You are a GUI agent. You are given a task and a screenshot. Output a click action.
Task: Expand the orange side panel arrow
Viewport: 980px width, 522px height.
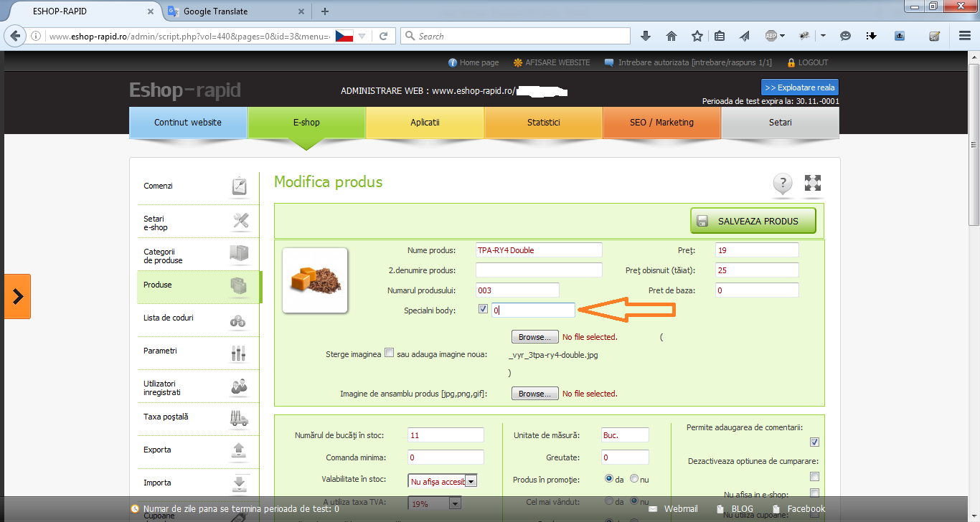click(x=18, y=296)
